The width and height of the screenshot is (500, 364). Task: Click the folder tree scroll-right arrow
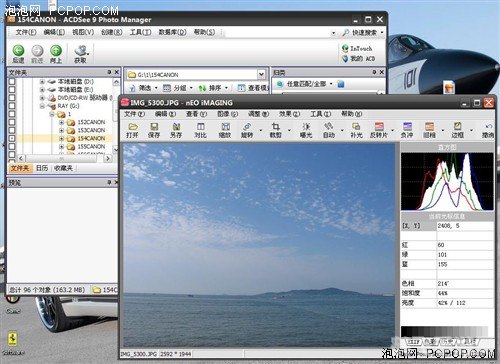[108, 159]
